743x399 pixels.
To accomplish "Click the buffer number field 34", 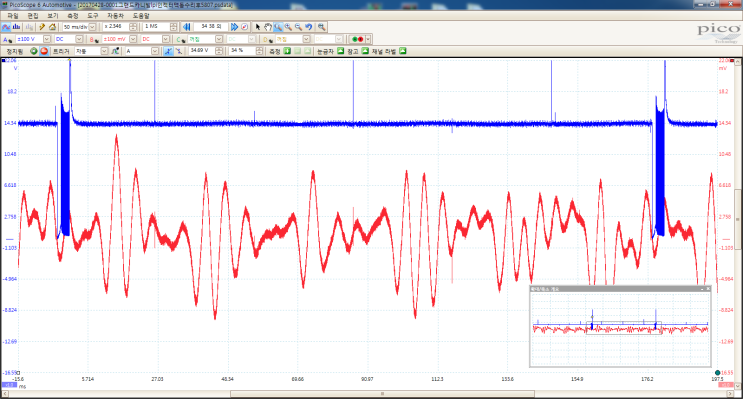I will [x=211, y=27].
